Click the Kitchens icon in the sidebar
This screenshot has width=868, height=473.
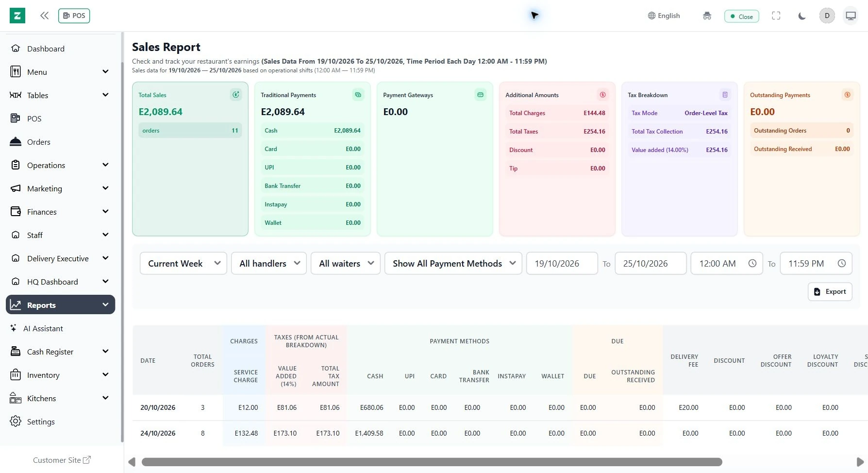click(x=16, y=398)
